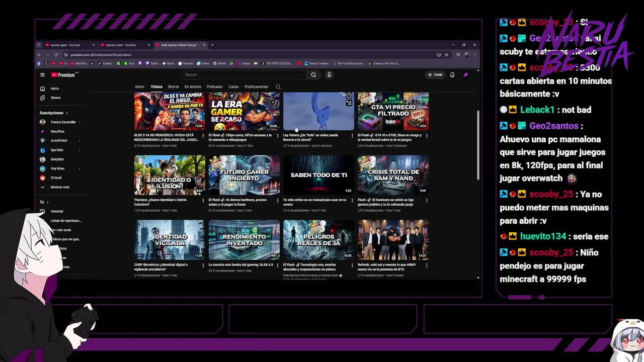644x362 pixels.
Task: Open 'La mentira más bonita del gaming' title
Action: coord(241,265)
